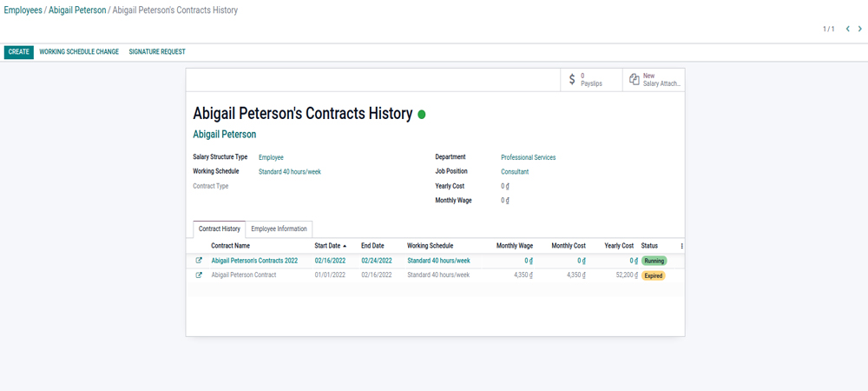Open the Payslips dollar icon stat button
This screenshot has height=391, width=868.
tap(572, 80)
